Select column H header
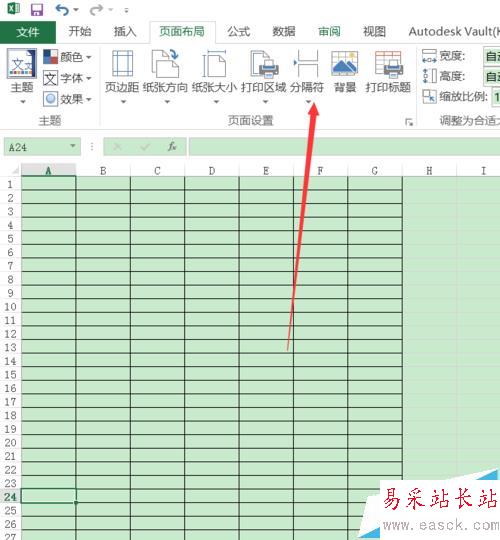 tap(429, 170)
